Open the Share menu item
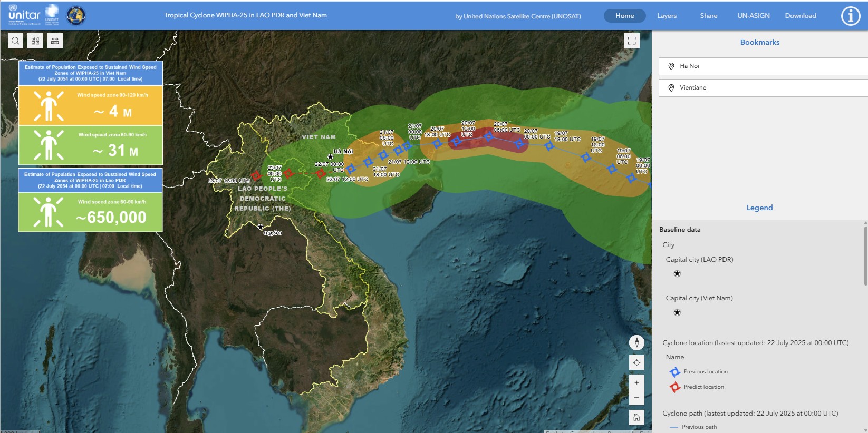The image size is (868, 433). 708,16
